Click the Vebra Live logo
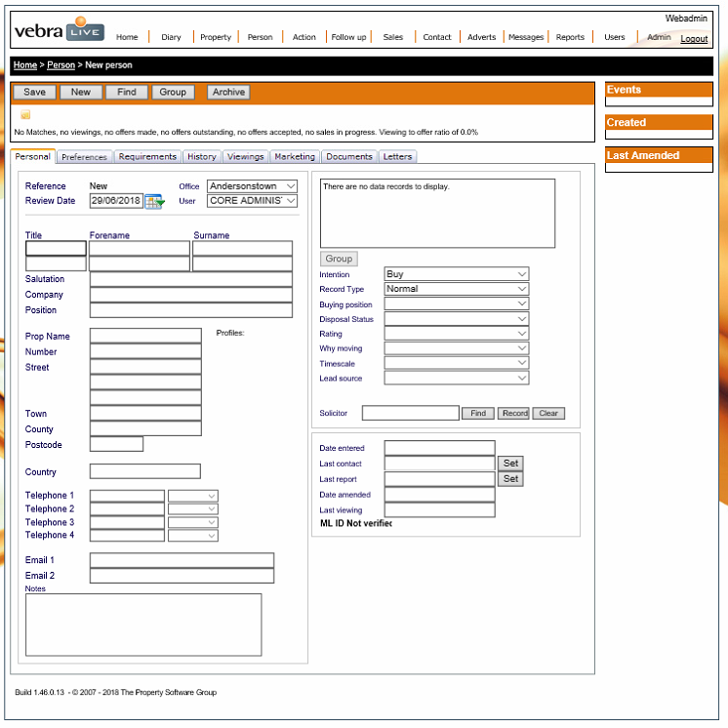The width and height of the screenshot is (728, 728). pos(60,29)
